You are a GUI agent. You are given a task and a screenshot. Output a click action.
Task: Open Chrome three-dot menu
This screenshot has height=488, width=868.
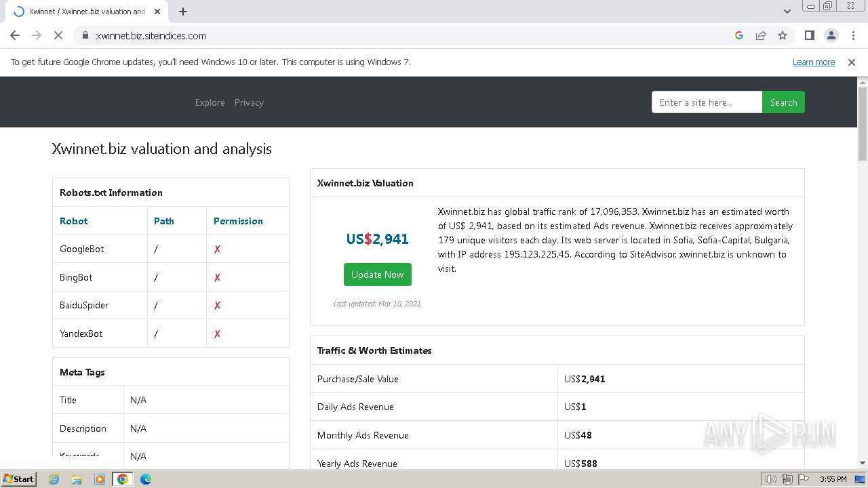click(853, 35)
